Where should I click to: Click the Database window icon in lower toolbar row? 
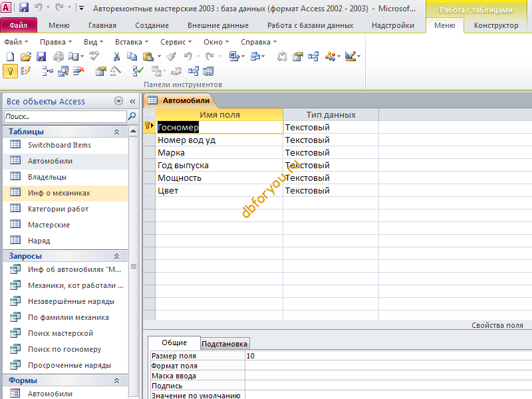[208, 71]
